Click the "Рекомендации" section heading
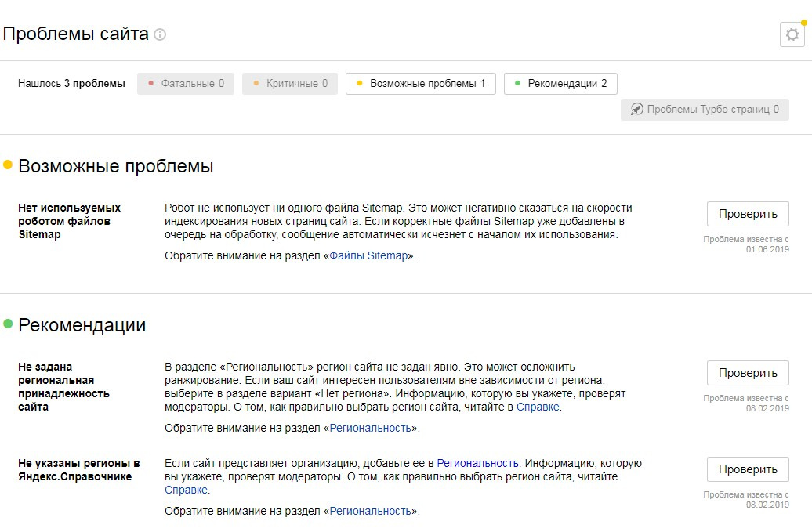This screenshot has height=532, width=812. [x=82, y=325]
